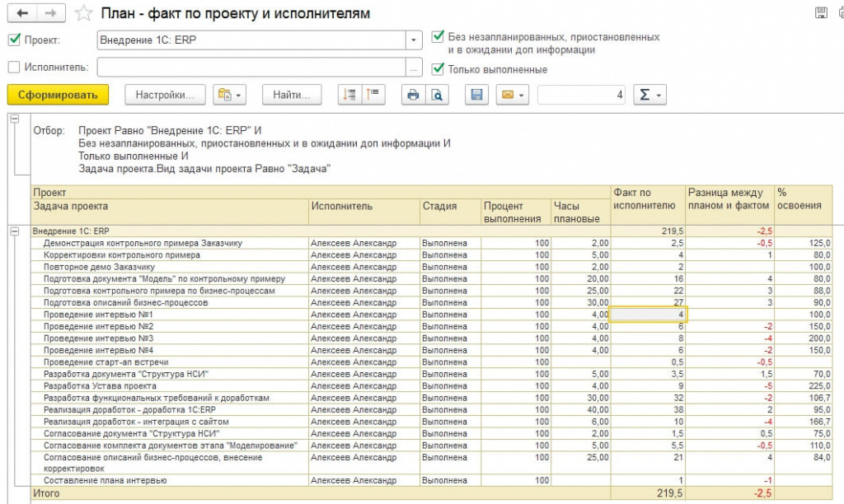Open the Настройки... button

pos(165,96)
